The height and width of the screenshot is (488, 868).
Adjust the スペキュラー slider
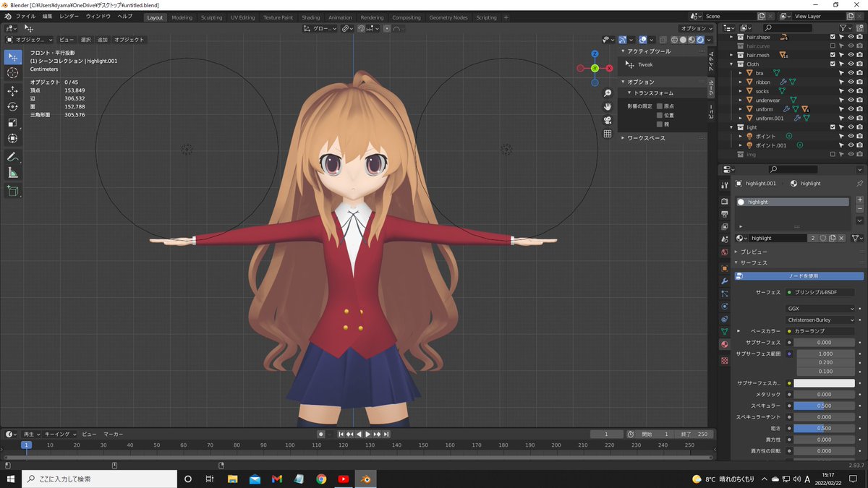pyautogui.click(x=824, y=406)
